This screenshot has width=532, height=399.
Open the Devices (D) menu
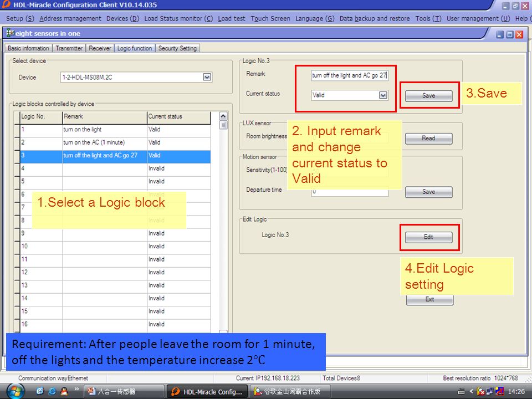coord(122,18)
